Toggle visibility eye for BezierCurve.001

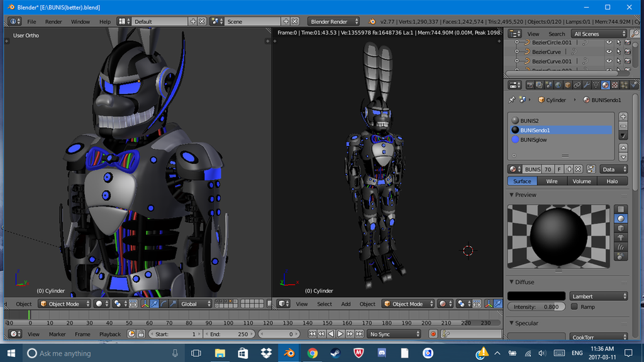609,61
